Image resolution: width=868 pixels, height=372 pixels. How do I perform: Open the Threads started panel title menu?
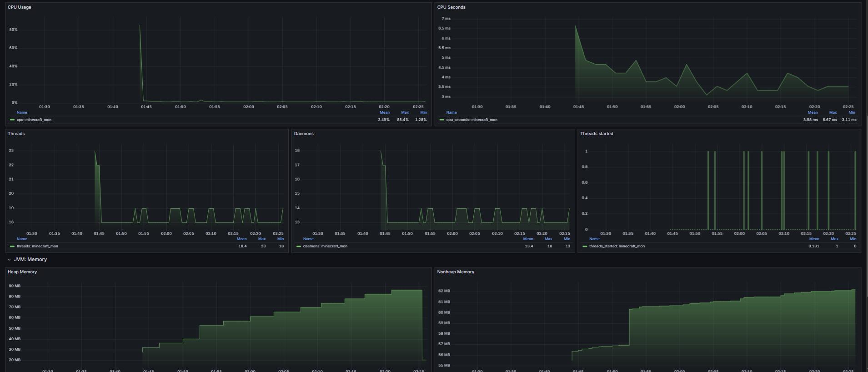coord(597,134)
